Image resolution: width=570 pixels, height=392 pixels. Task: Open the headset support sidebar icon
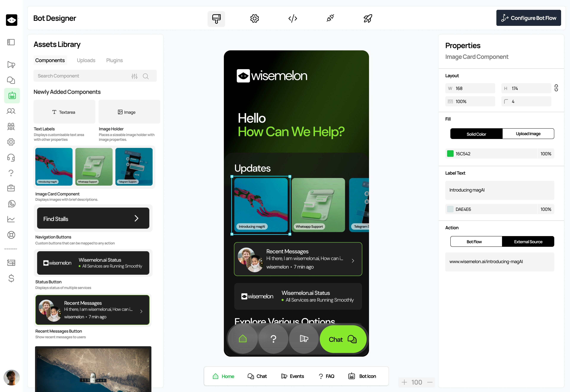(x=11, y=157)
